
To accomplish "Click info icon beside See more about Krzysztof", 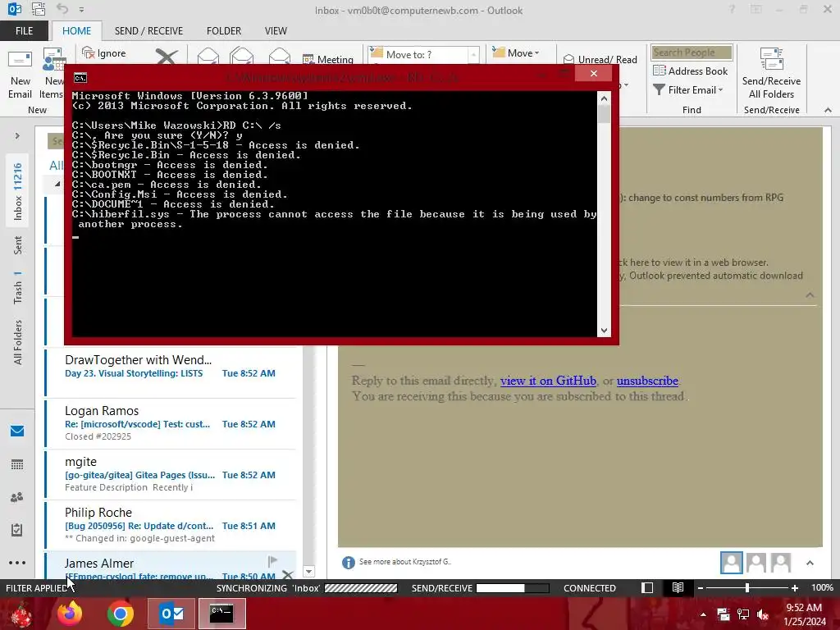I will point(348,562).
